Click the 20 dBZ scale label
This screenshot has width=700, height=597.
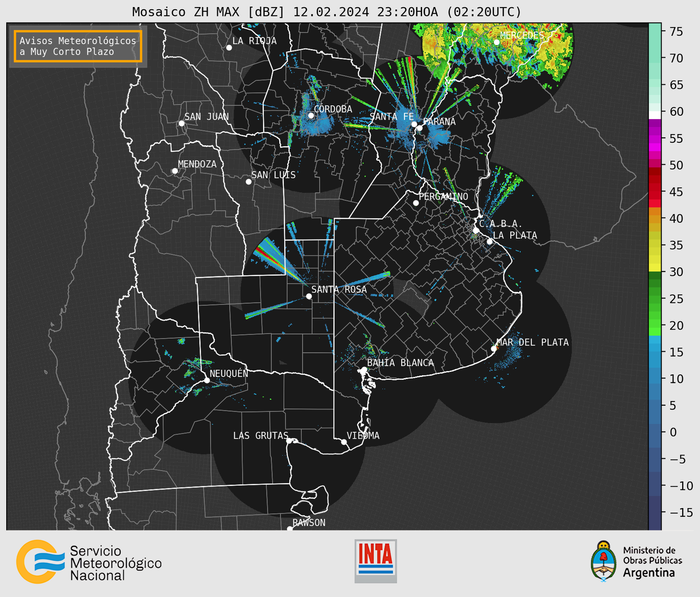(x=676, y=325)
